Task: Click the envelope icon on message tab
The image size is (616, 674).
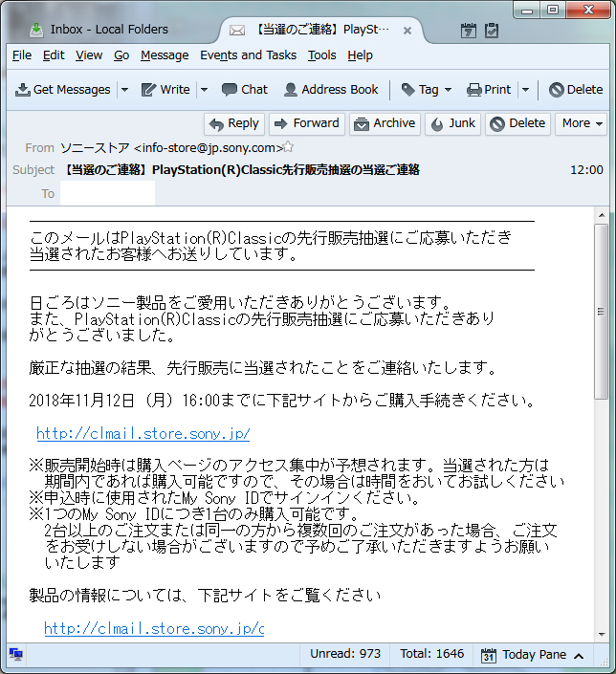Action: coord(237,30)
